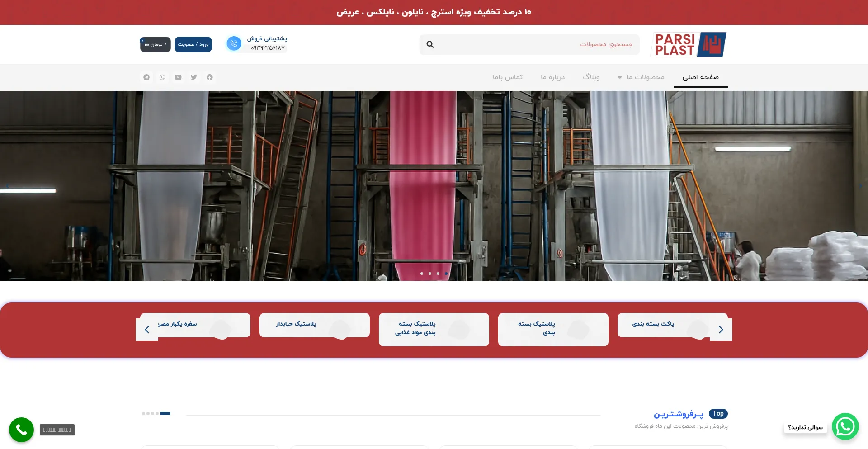Click the جستجوی محصولات search field
This screenshot has height=449, width=868.
click(x=538, y=44)
